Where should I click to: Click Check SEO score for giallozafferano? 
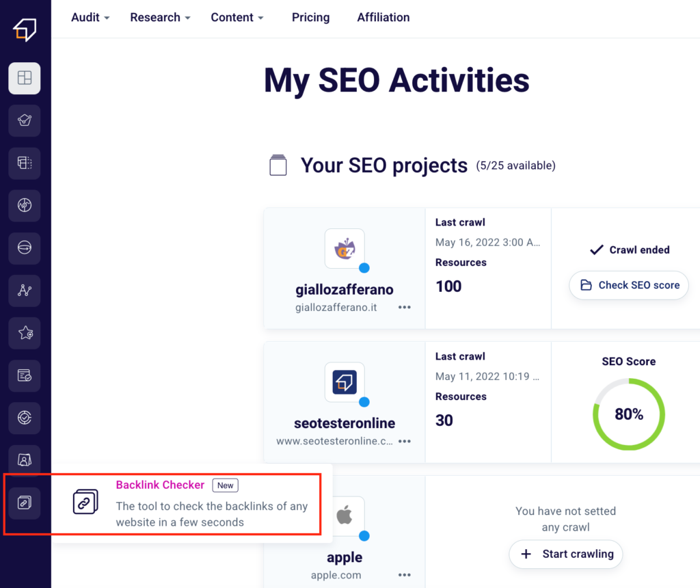click(628, 285)
